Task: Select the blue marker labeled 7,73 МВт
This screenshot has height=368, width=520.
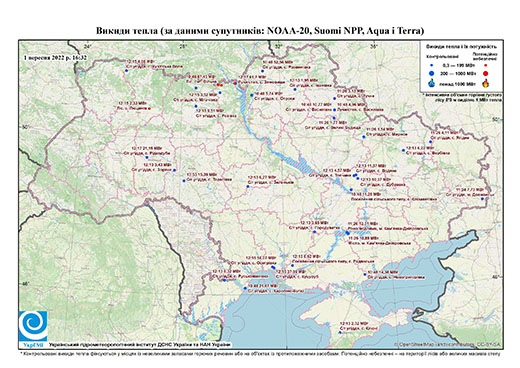Action: pyautogui.click(x=482, y=199)
